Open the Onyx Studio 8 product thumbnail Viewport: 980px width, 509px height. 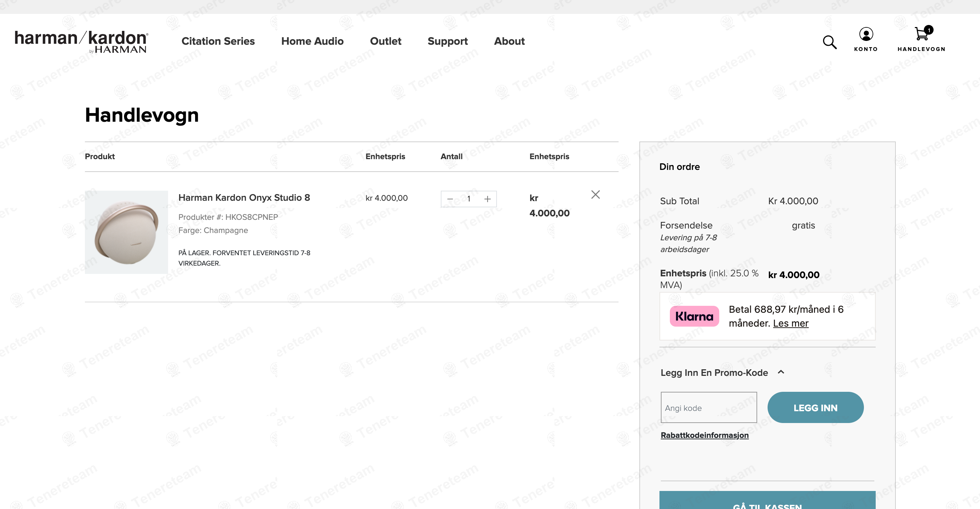click(x=126, y=232)
